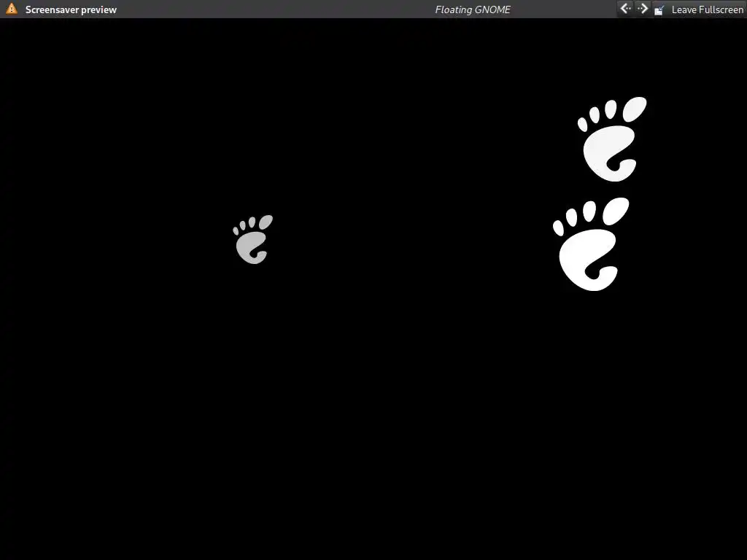Click the next screensaver arrow button
The height and width of the screenshot is (560, 747).
643,9
